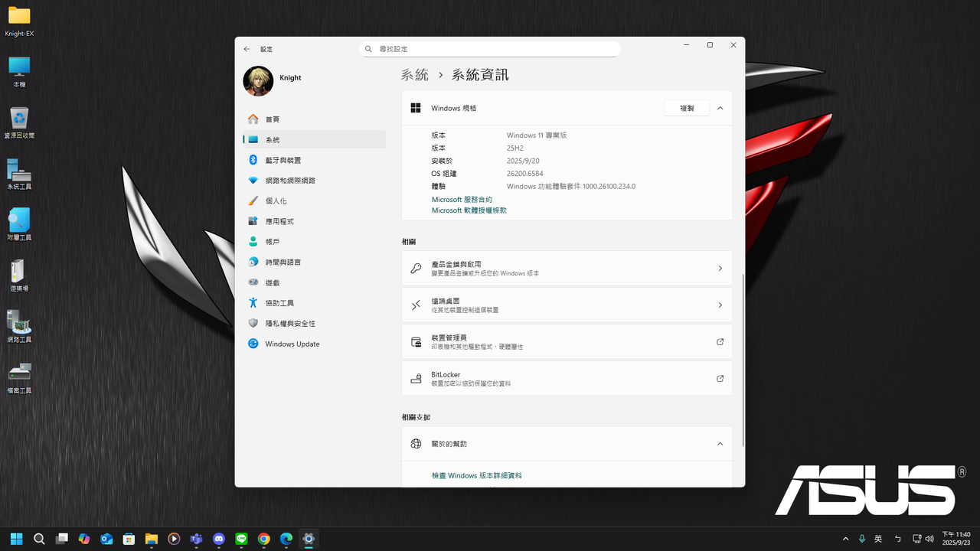Click install date 2025/9/20
The height and width of the screenshot is (551, 980).
[523, 161]
